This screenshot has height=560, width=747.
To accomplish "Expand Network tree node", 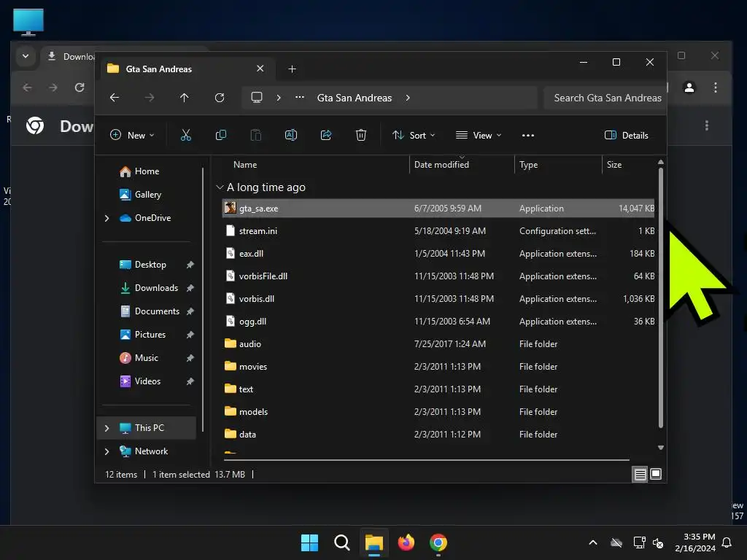I will (x=107, y=451).
